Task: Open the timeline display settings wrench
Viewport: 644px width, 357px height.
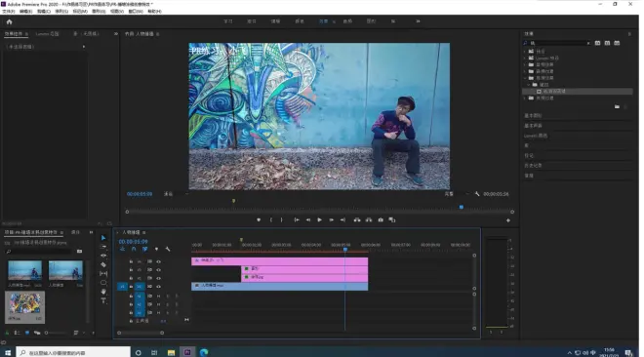Action: coord(168,249)
